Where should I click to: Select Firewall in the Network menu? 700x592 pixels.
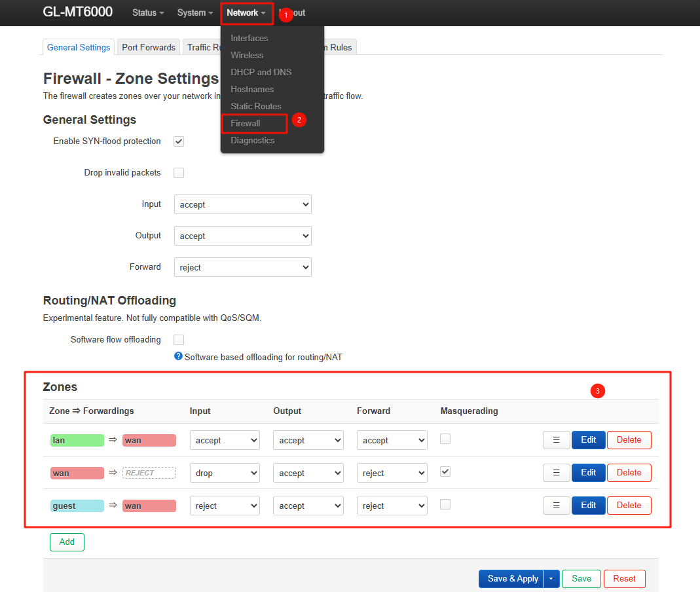(246, 123)
